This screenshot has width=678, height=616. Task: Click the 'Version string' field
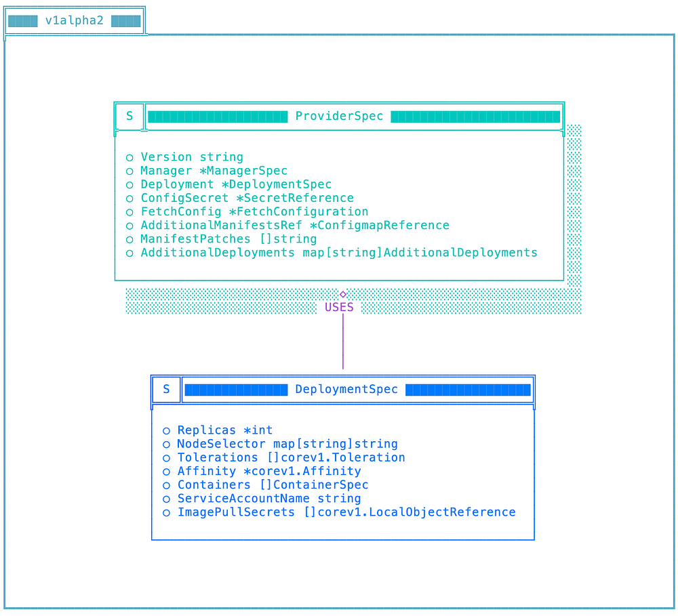(x=192, y=157)
